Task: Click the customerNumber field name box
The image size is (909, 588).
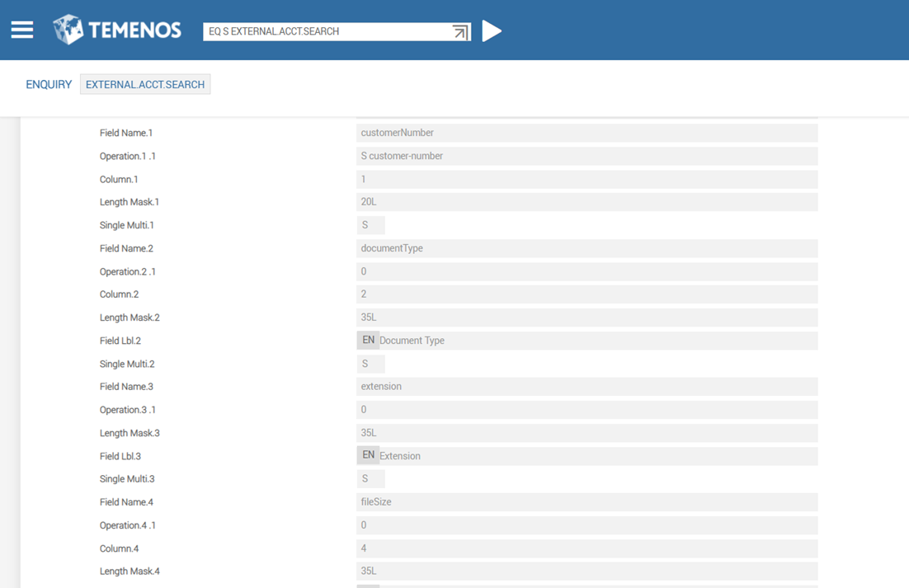Action: click(x=586, y=133)
